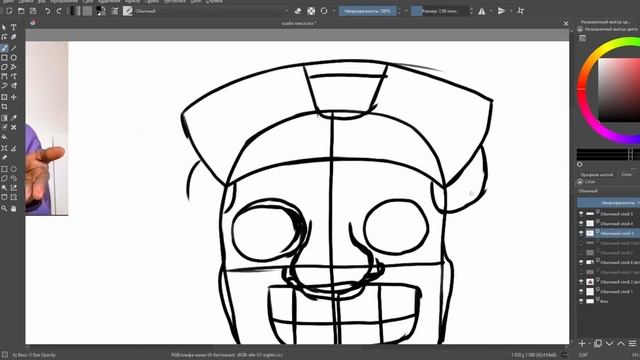640x360 pixels.
Task: Select the Crop tool
Action: coord(4,107)
